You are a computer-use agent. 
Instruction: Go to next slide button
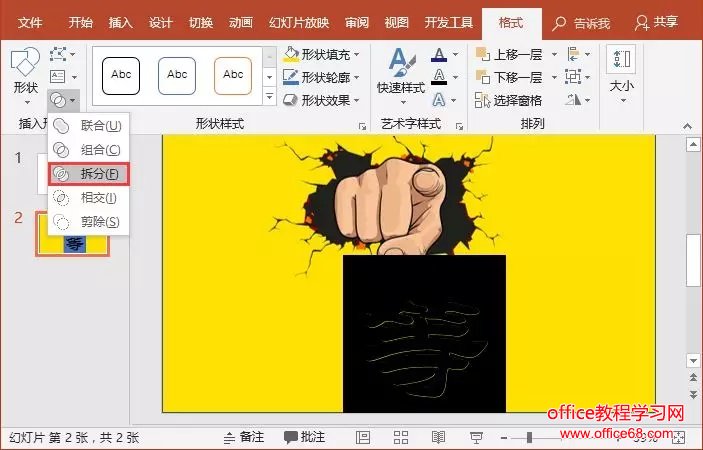coord(693,394)
